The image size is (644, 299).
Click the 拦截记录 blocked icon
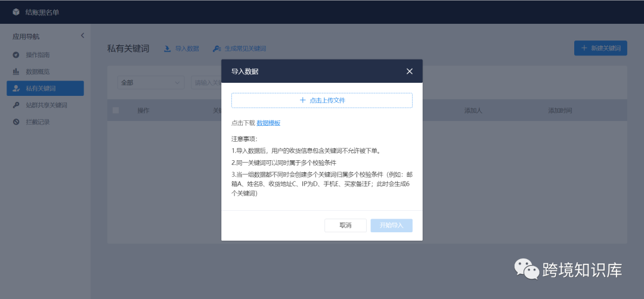coord(16,122)
